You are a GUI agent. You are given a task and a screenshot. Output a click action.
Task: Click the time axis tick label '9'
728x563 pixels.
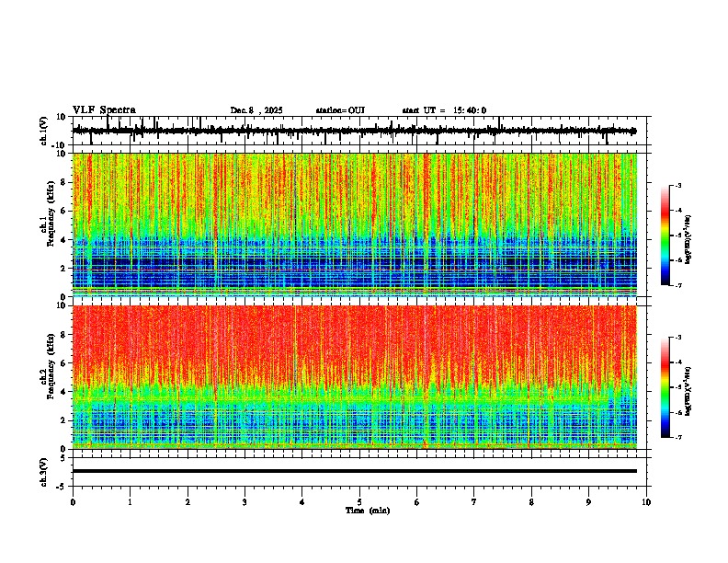click(588, 502)
